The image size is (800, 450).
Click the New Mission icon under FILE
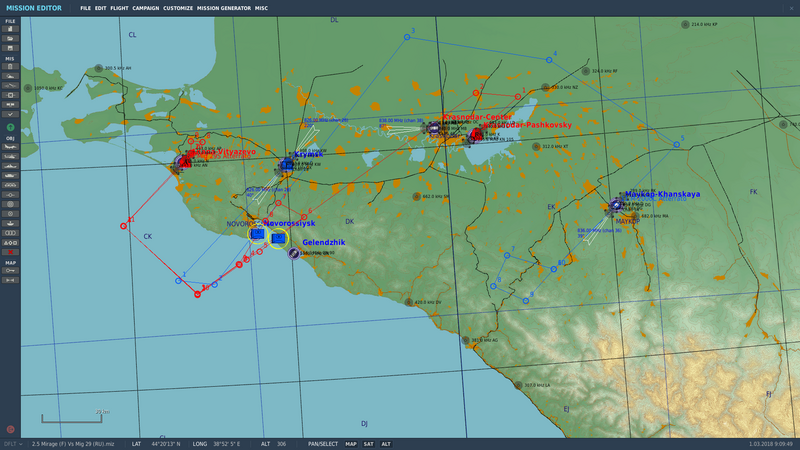[10, 28]
